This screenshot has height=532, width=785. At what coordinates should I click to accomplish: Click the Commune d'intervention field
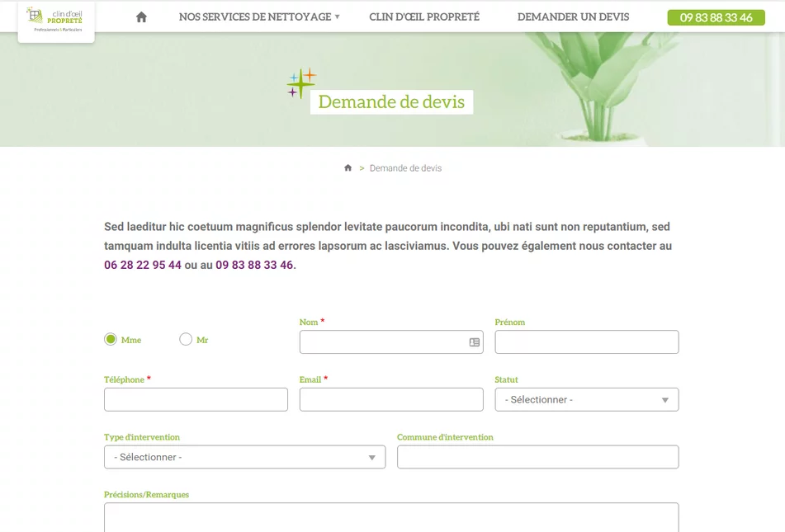537,457
